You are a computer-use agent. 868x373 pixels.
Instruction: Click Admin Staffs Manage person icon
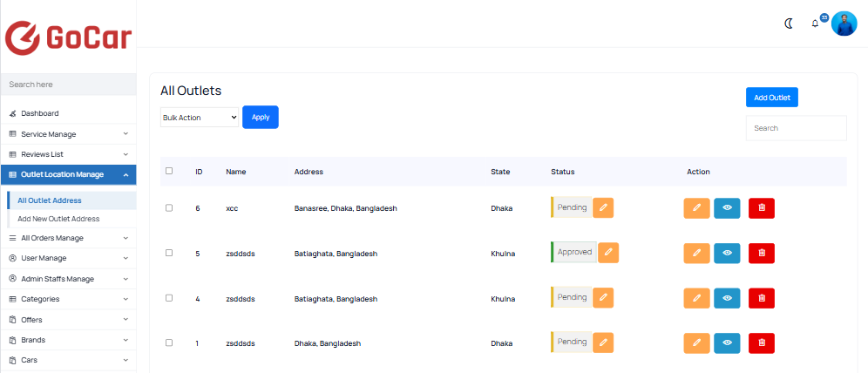click(x=13, y=279)
